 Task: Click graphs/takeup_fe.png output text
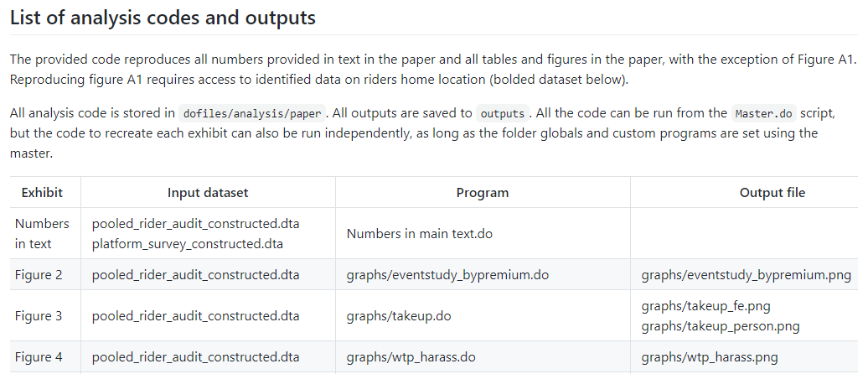[x=705, y=306]
